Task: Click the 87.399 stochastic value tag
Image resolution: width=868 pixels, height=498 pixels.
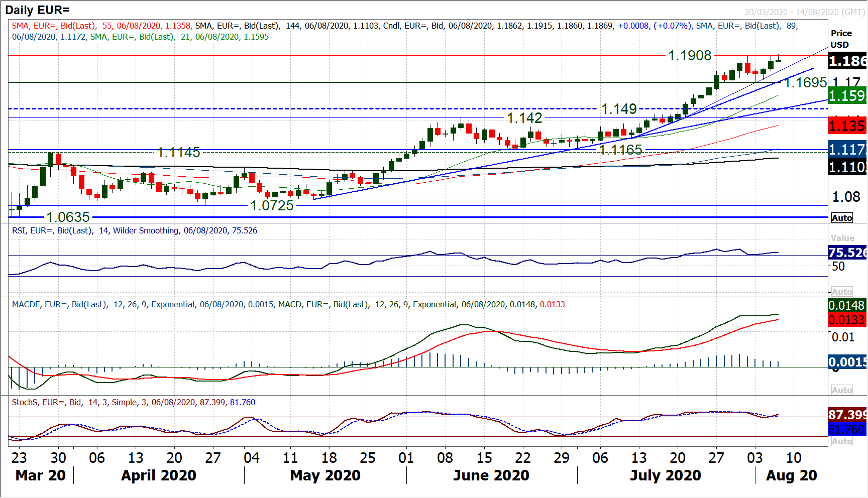Action: [847, 415]
